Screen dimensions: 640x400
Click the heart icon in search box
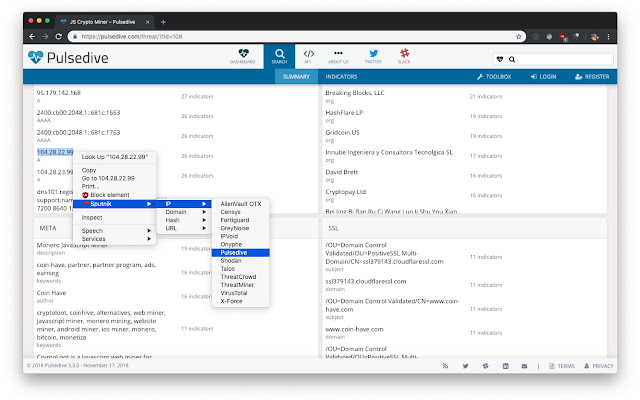point(500,59)
